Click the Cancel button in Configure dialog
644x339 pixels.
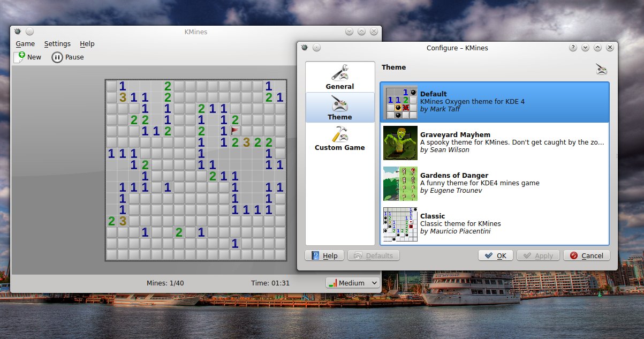click(587, 255)
